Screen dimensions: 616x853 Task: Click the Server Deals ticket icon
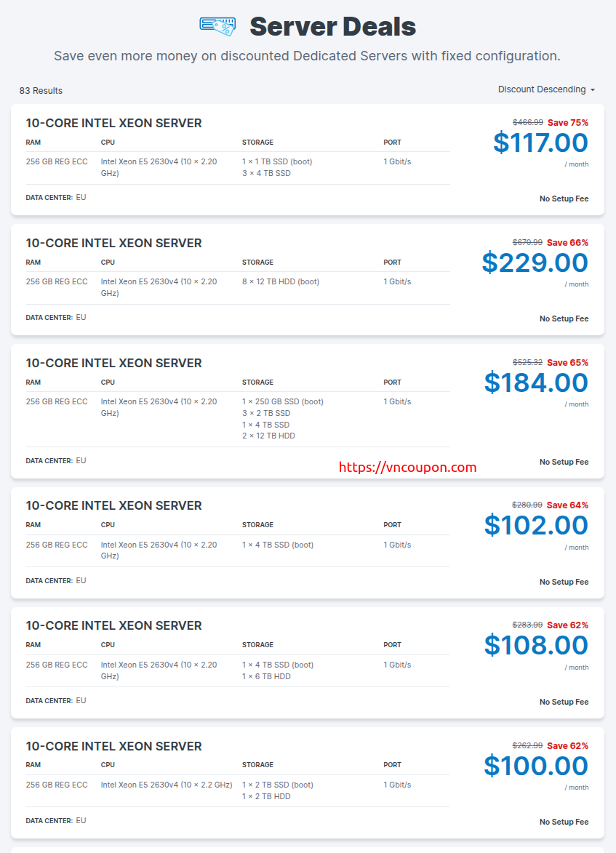pos(217,26)
